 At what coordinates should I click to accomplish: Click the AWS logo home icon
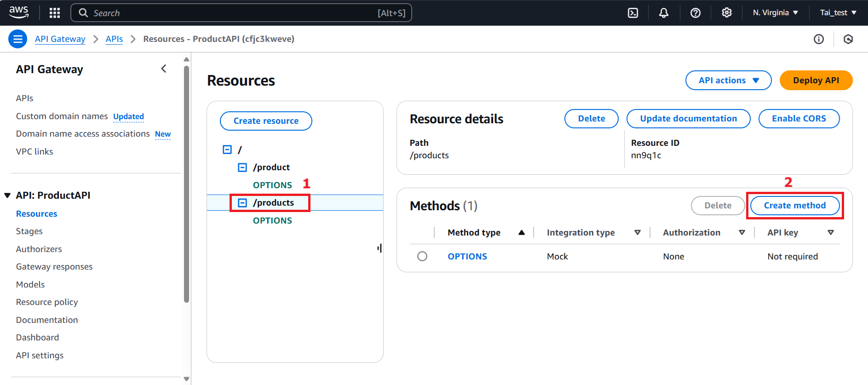19,12
